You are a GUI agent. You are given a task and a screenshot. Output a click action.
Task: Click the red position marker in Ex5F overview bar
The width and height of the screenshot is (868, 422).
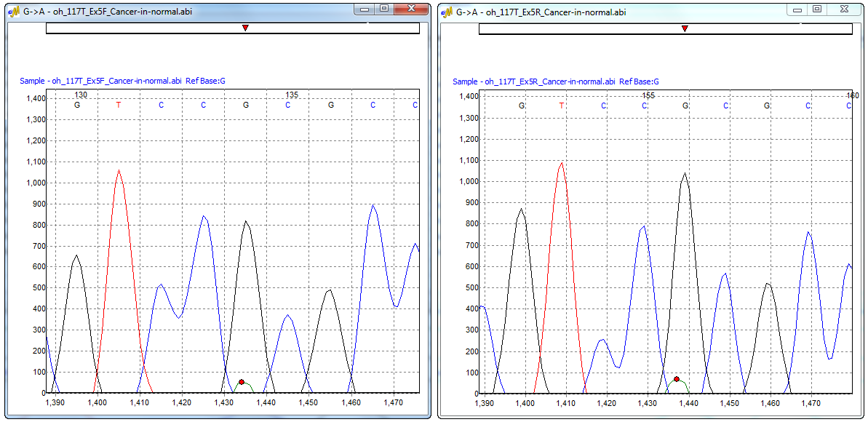(x=245, y=28)
